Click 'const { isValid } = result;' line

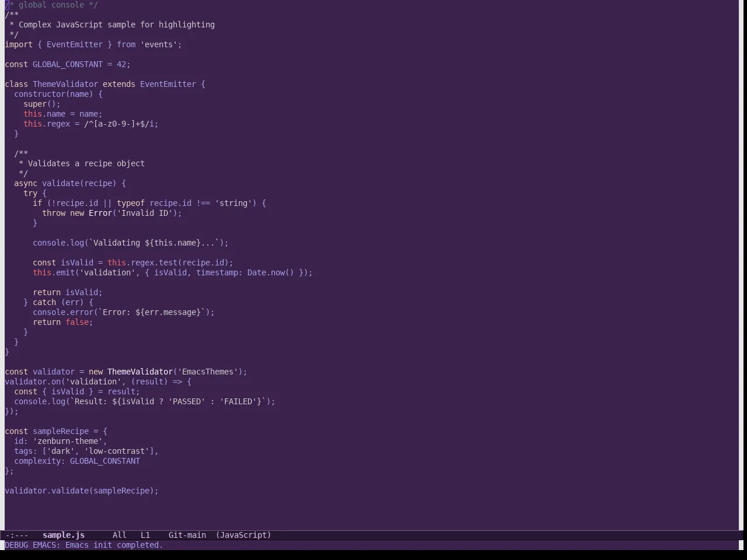click(x=77, y=391)
